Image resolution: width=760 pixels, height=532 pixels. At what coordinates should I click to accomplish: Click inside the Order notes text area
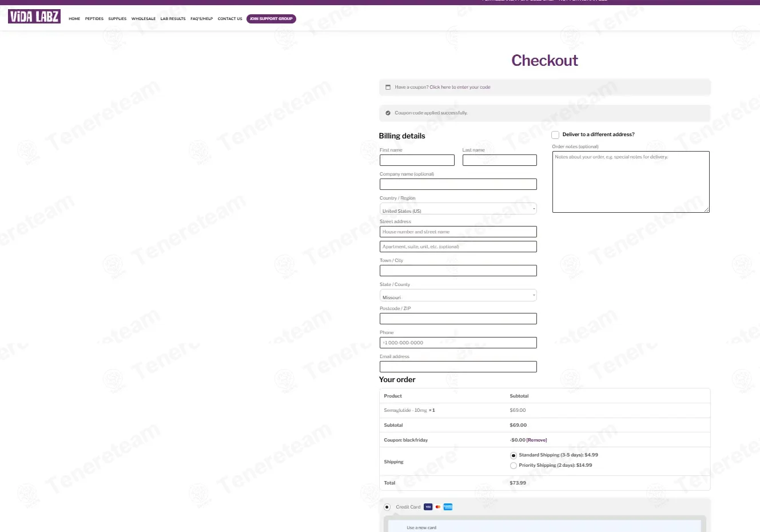click(631, 181)
